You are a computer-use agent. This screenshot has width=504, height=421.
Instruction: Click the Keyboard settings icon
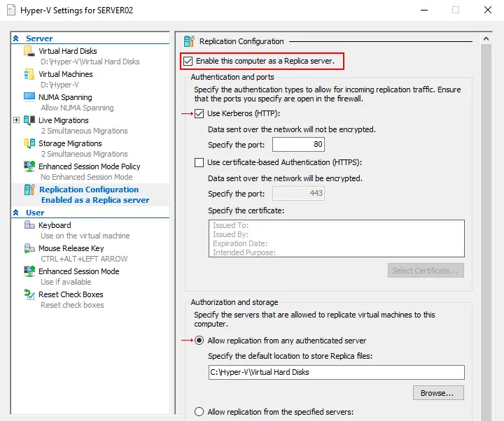tap(29, 225)
